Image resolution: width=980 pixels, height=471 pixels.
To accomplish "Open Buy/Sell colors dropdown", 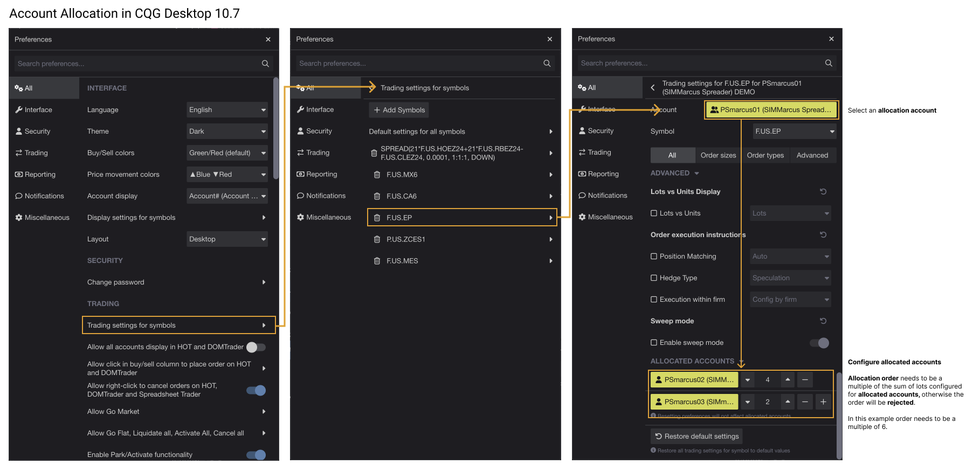I will (227, 153).
